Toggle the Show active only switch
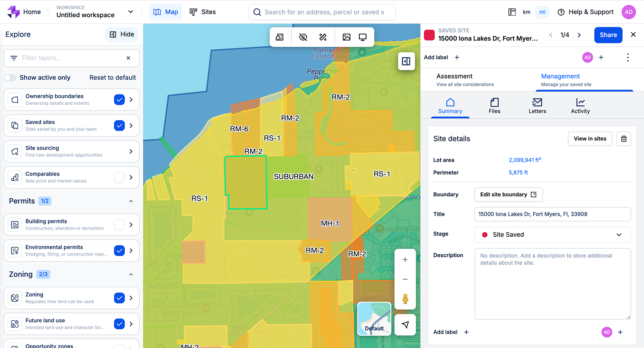The image size is (644, 348). click(x=10, y=78)
